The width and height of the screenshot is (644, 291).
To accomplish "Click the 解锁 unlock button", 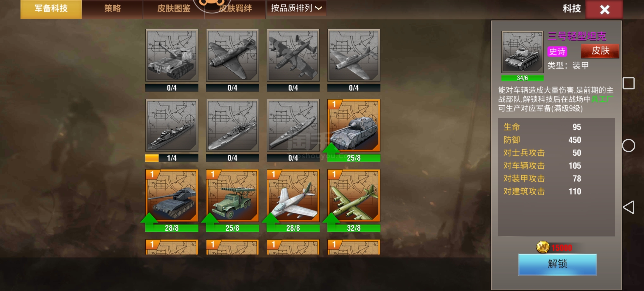I will click(557, 264).
